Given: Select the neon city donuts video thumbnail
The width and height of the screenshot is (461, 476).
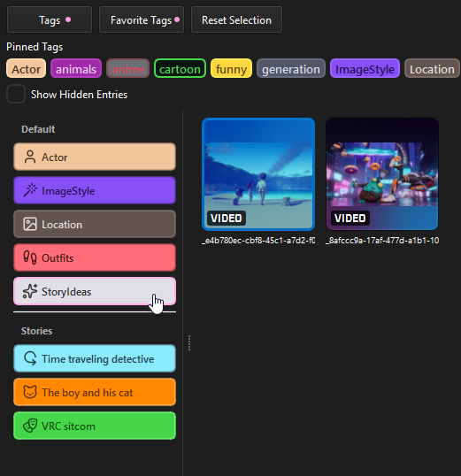Looking at the screenshot, I should (382, 174).
